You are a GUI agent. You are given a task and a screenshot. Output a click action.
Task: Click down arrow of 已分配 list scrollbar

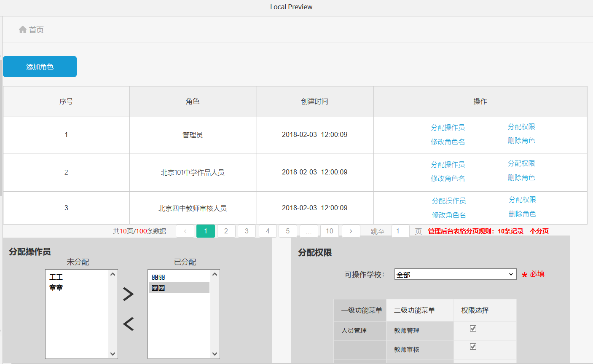coord(215,354)
